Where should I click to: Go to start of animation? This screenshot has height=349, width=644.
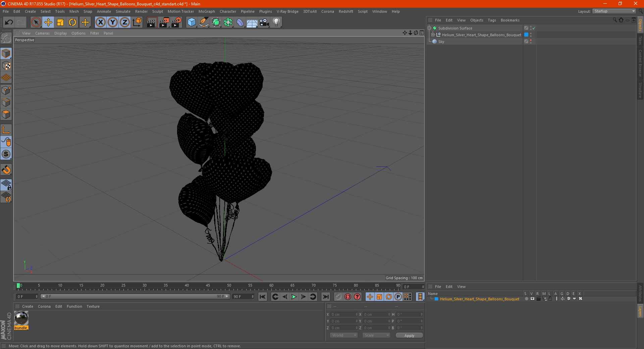pyautogui.click(x=263, y=297)
